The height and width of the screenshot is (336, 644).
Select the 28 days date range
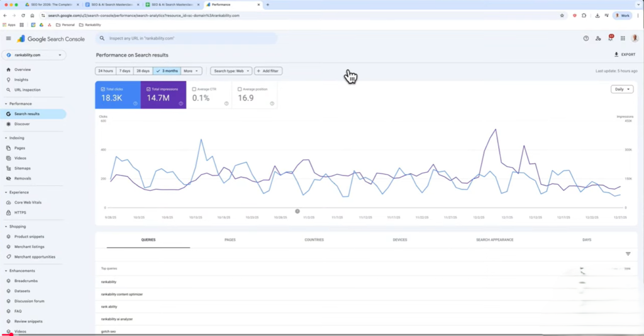pos(143,71)
